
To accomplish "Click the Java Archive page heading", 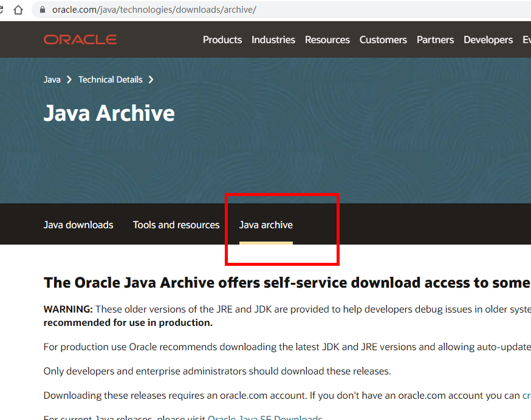I will (109, 113).
